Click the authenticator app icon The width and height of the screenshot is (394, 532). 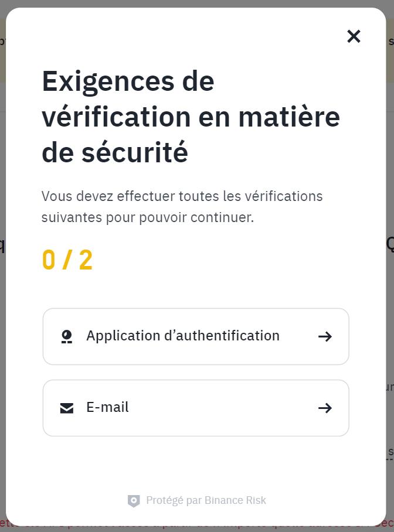[x=67, y=336]
